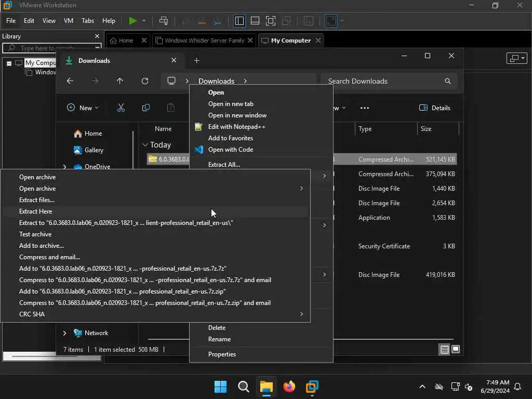Choose Add to archive... option

[155, 246]
